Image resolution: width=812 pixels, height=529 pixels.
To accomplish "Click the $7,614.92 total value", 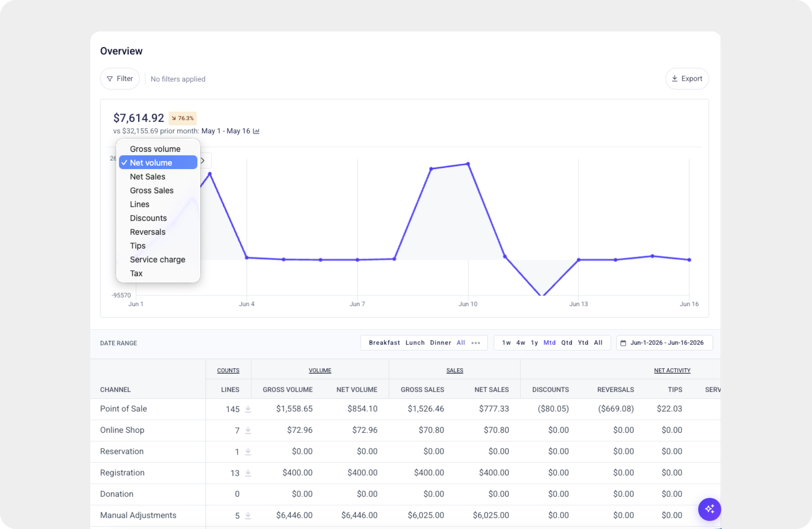I will (x=138, y=118).
